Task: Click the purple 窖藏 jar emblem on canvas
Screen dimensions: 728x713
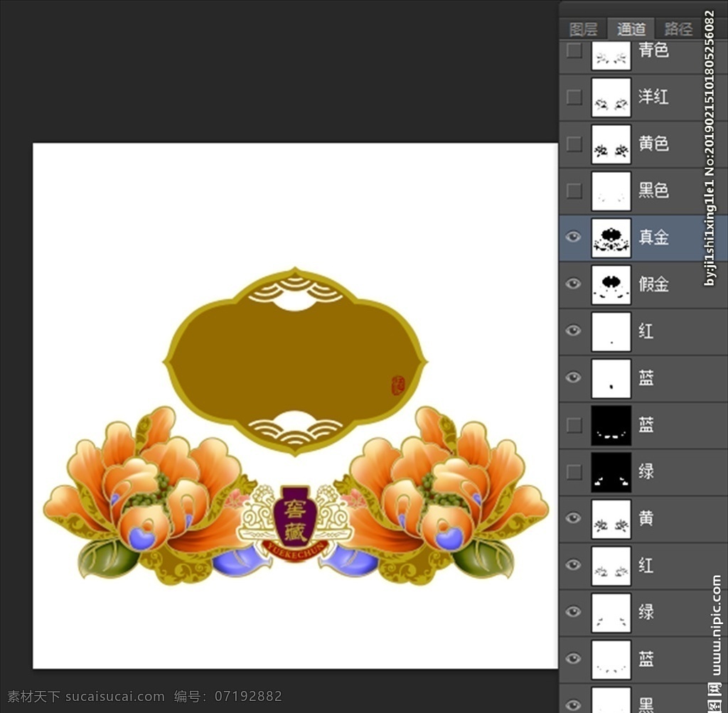Action: coord(295,516)
